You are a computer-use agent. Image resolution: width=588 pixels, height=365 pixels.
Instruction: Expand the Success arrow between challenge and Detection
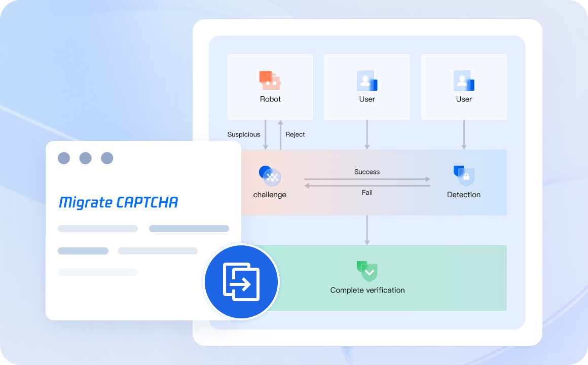[367, 179]
